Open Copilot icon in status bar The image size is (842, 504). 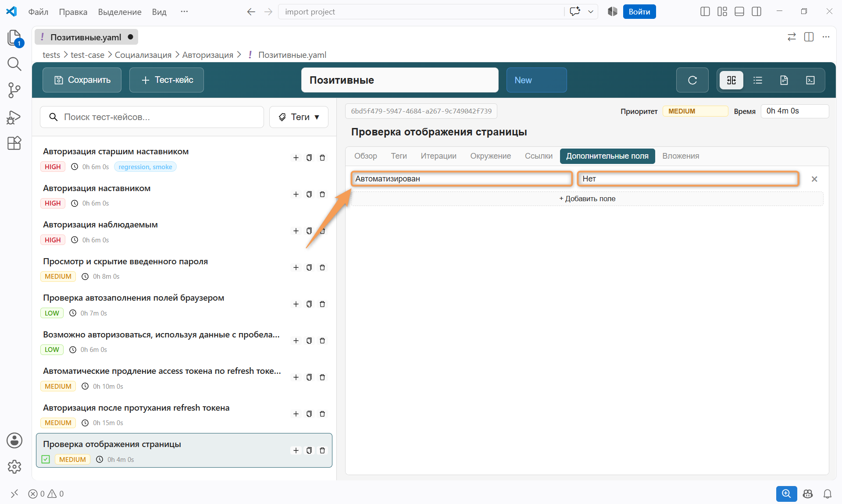coord(808,494)
